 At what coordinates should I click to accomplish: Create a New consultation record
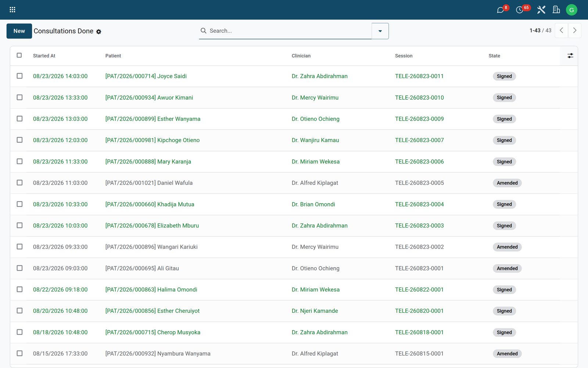[x=19, y=31]
